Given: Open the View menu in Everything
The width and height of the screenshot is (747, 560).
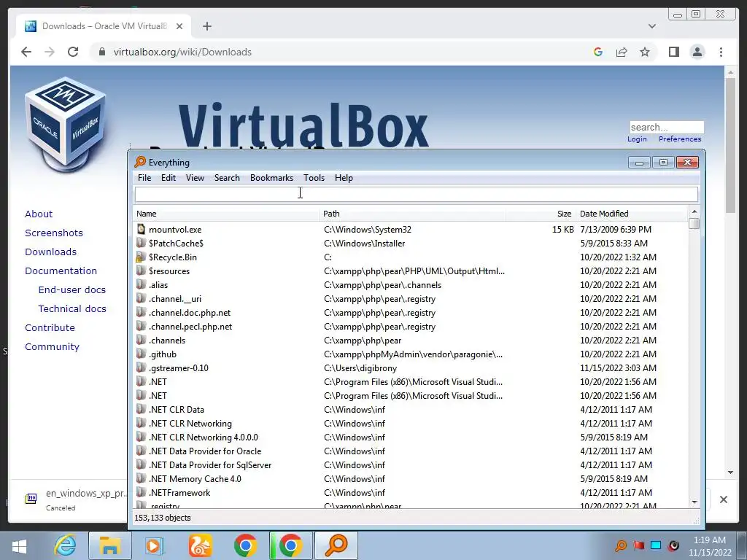Looking at the screenshot, I should click(195, 178).
